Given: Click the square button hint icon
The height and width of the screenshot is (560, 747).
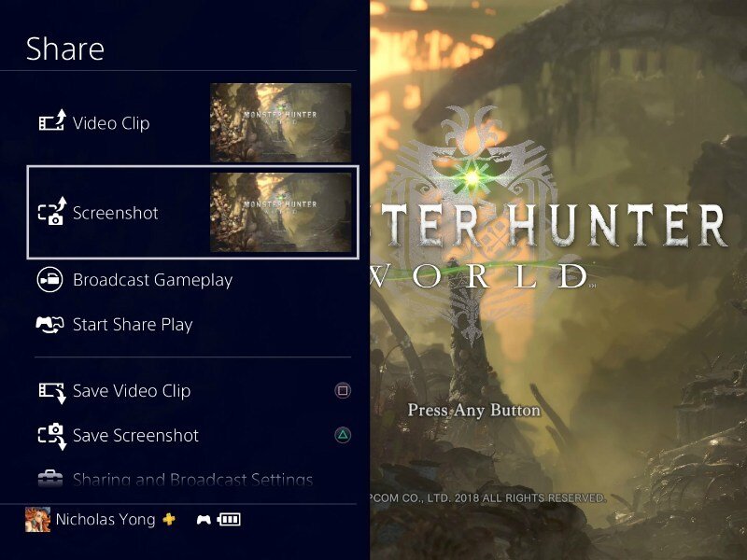Looking at the screenshot, I should pos(343,391).
